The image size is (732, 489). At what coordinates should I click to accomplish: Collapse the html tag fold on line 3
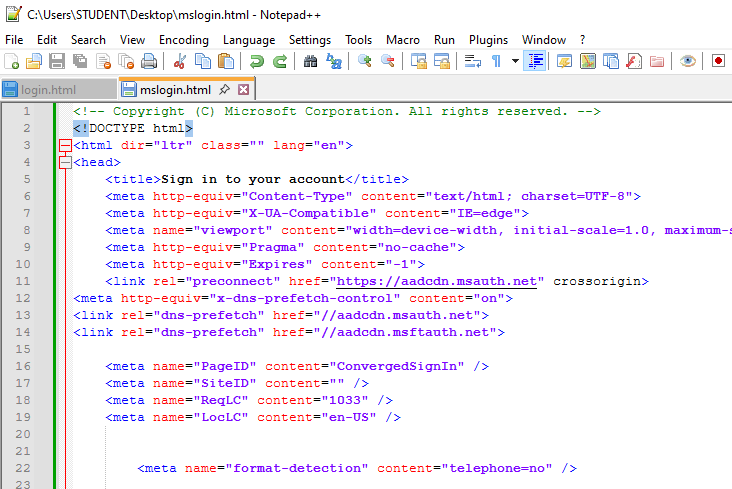tap(66, 146)
